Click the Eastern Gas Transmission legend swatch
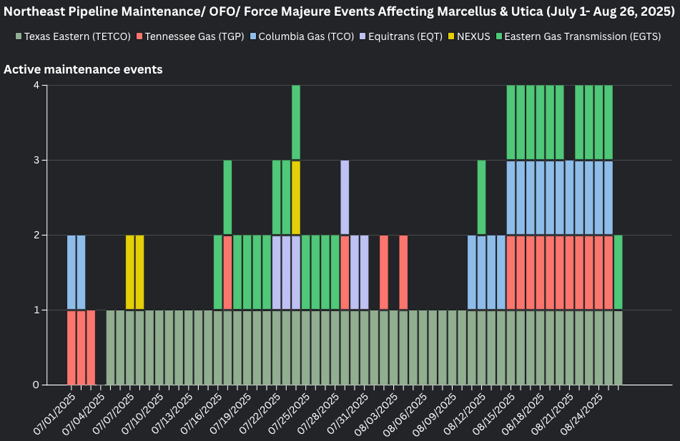Viewport: 680px width, 441px height. 499,37
